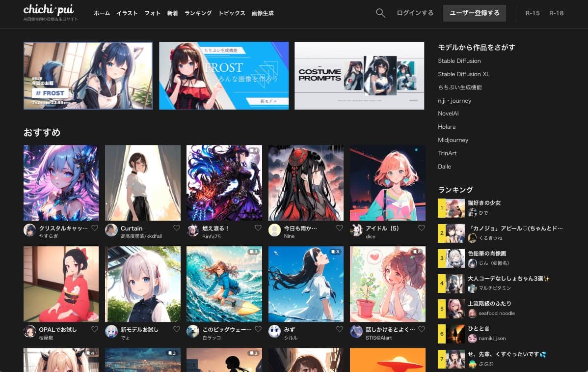Favorite the 燃え滾る！ artwork heart
Viewport: 588px width, 372px height.
[258, 228]
